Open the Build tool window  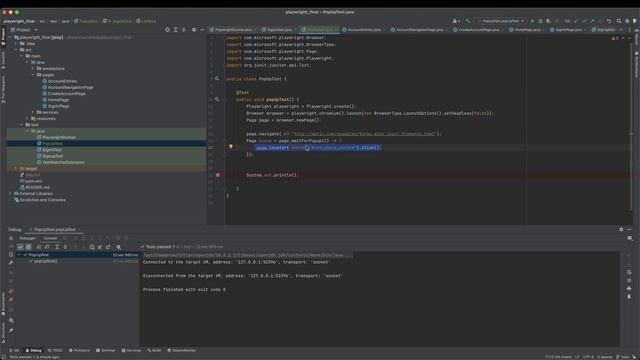tap(154, 350)
